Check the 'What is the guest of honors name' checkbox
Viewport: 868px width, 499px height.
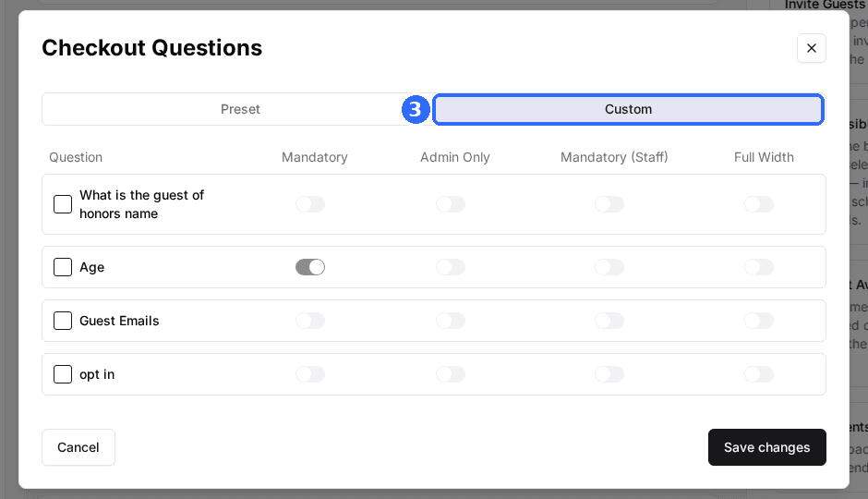point(63,204)
